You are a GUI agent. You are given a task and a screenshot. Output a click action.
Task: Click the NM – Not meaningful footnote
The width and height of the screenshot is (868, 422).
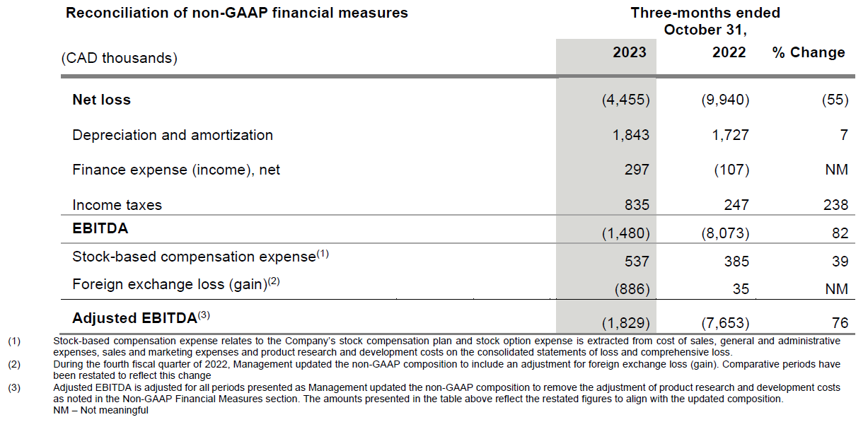coord(101,411)
